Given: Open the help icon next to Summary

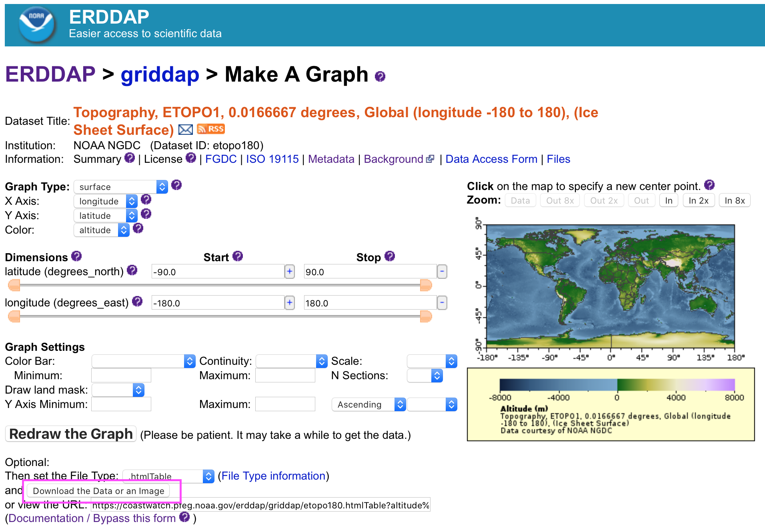Looking at the screenshot, I should tap(130, 158).
